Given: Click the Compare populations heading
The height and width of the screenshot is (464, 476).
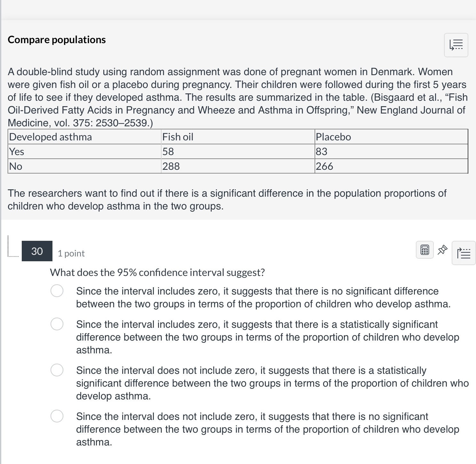Looking at the screenshot, I should point(57,39).
